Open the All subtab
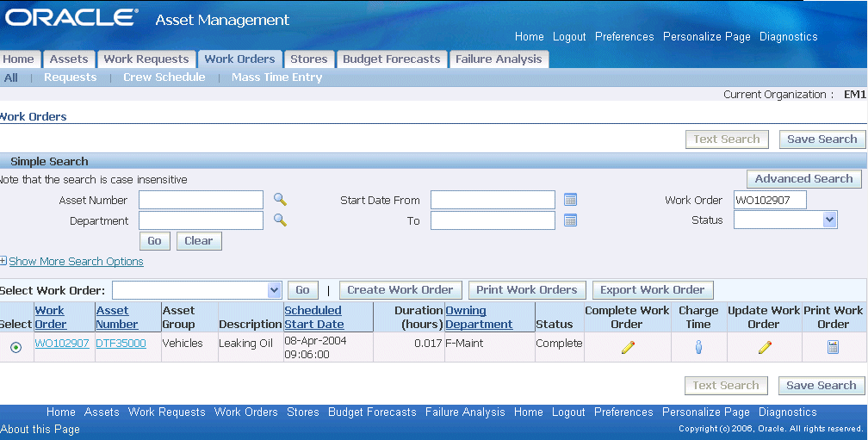 click(x=11, y=77)
